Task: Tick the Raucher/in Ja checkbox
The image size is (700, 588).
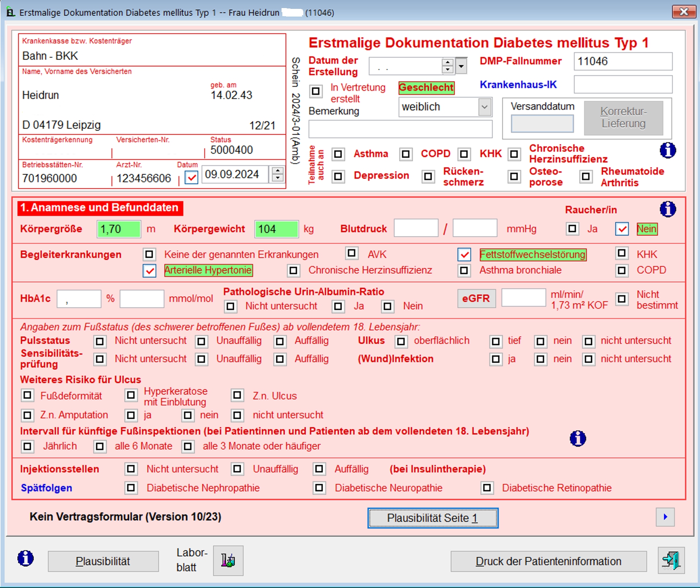Action: [572, 229]
